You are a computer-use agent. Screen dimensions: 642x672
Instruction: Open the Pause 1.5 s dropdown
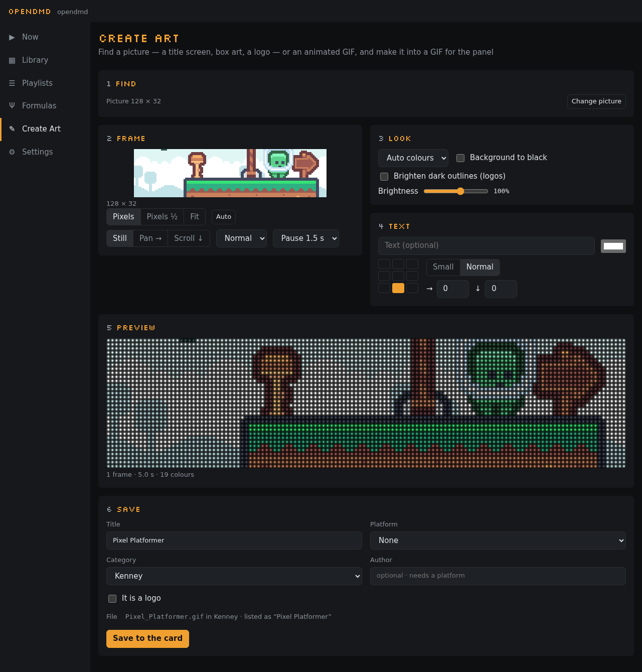306,238
